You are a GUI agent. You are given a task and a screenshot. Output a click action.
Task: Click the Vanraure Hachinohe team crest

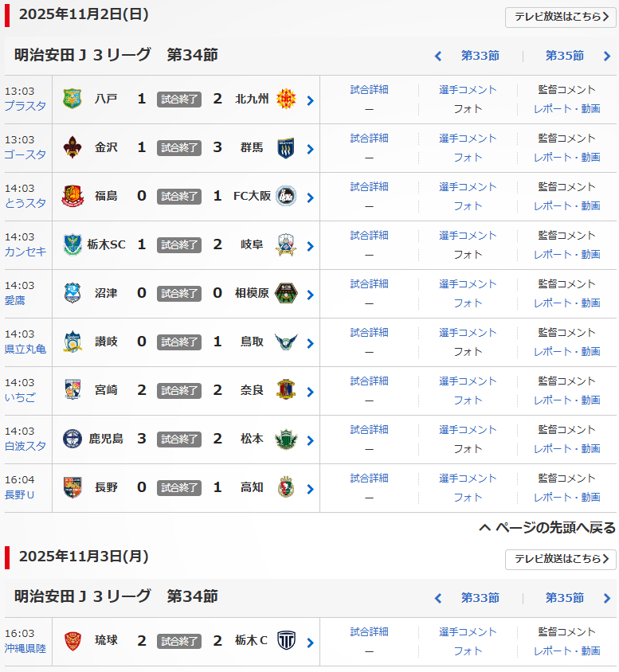72,100
